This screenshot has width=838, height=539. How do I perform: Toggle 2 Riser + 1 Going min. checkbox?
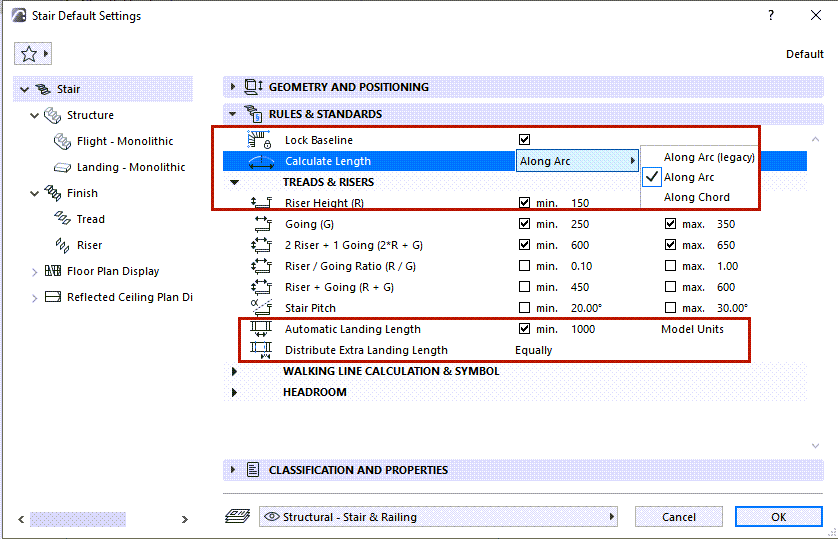tap(524, 245)
